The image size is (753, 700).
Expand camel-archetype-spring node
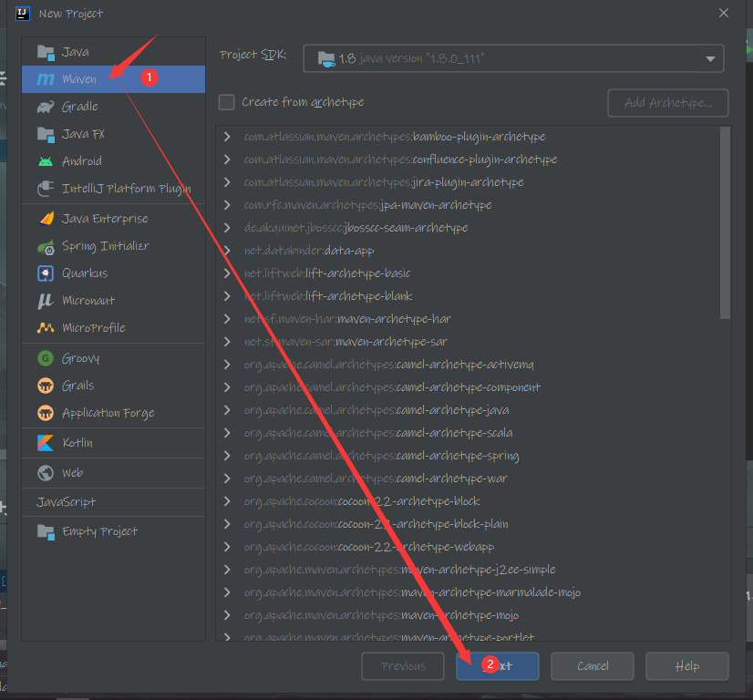(x=227, y=456)
